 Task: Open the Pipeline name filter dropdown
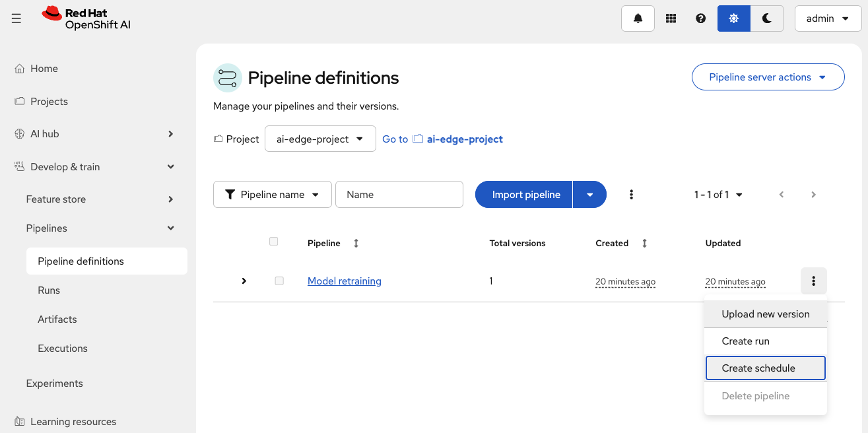[272, 195]
